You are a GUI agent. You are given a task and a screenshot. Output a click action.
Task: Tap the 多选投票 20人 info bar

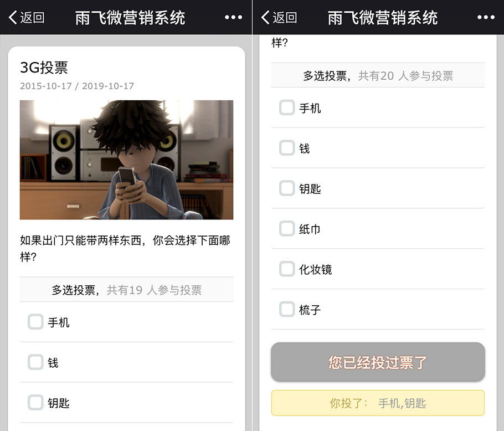(x=378, y=75)
